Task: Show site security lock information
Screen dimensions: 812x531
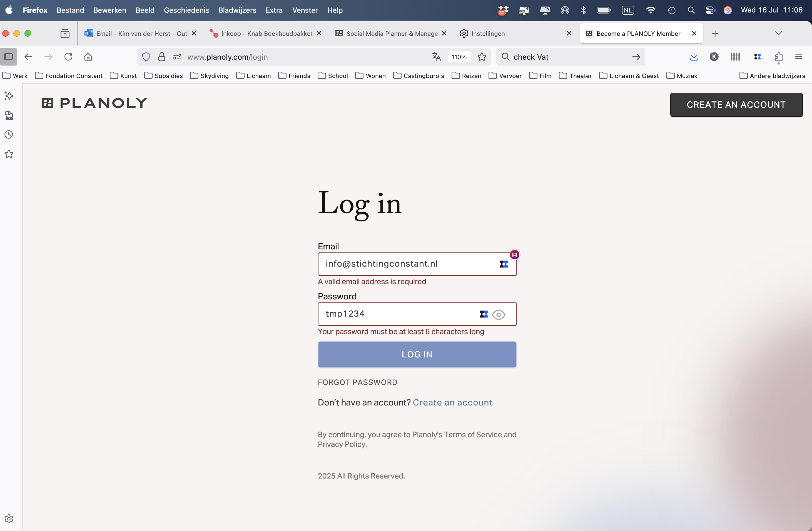Action: [x=162, y=57]
